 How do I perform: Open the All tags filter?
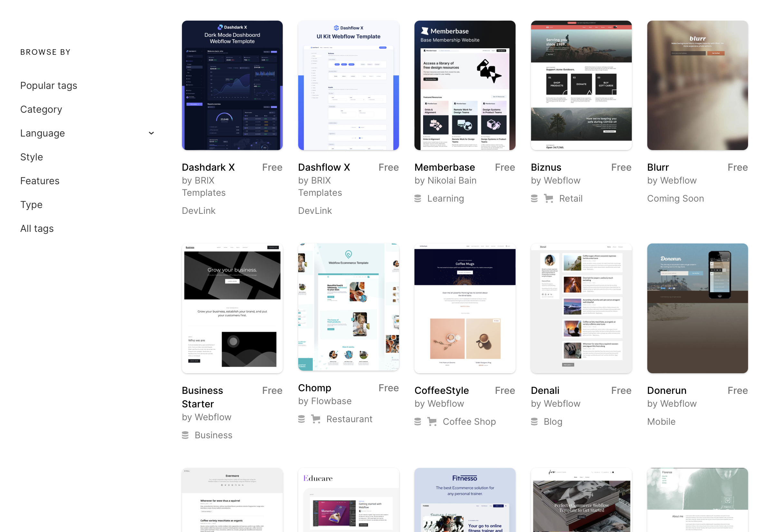point(37,229)
